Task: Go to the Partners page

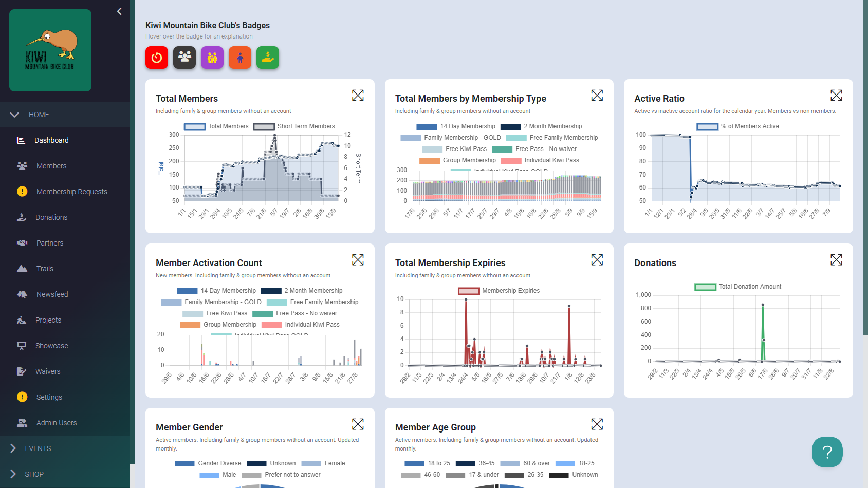Action: [65, 243]
